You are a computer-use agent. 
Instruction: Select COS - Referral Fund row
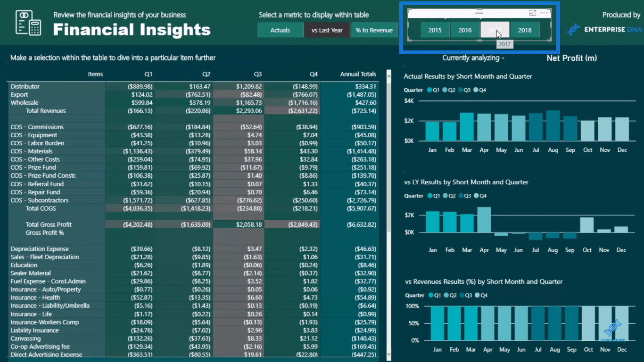(193, 184)
